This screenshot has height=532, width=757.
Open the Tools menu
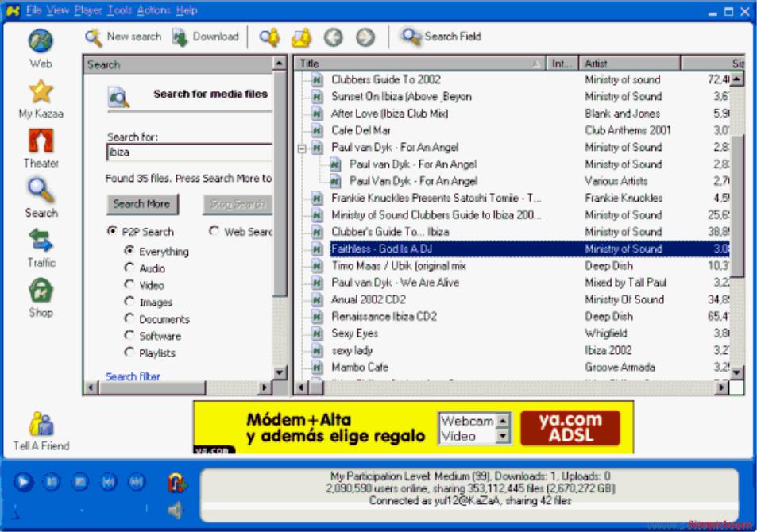pyautogui.click(x=120, y=10)
